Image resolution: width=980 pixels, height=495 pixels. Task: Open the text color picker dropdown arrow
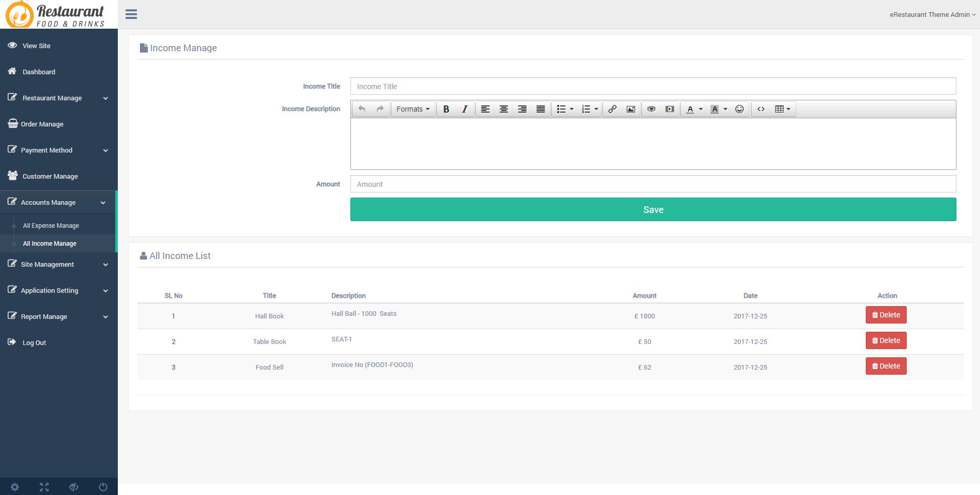pos(701,109)
